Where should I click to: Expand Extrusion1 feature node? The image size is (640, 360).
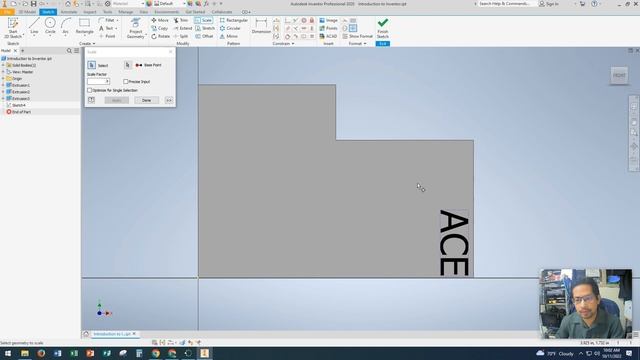click(x=3, y=85)
